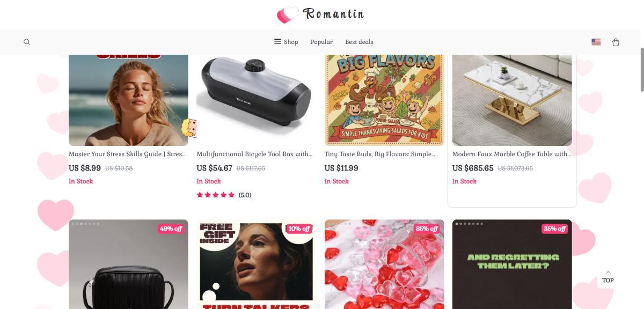
Task: Click the 85% off badge on heart beads
Action: point(427,229)
